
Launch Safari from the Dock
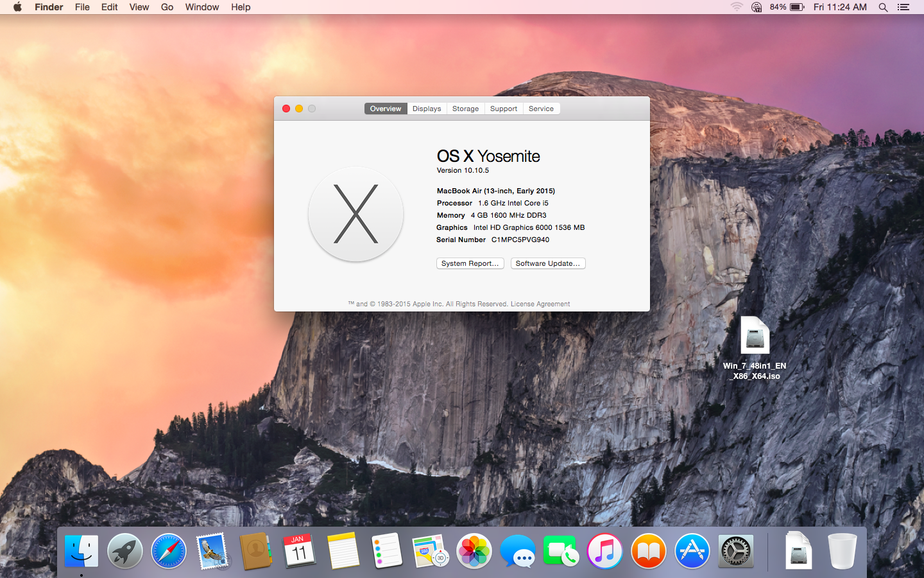click(x=169, y=551)
